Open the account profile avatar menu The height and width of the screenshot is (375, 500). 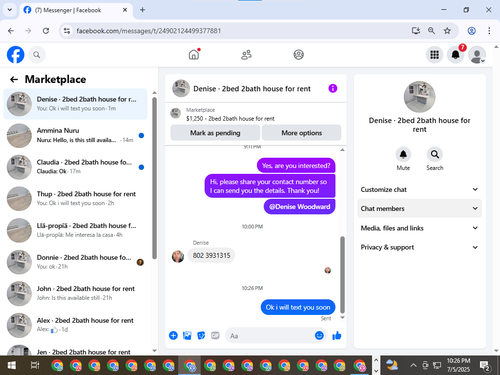coord(477,55)
